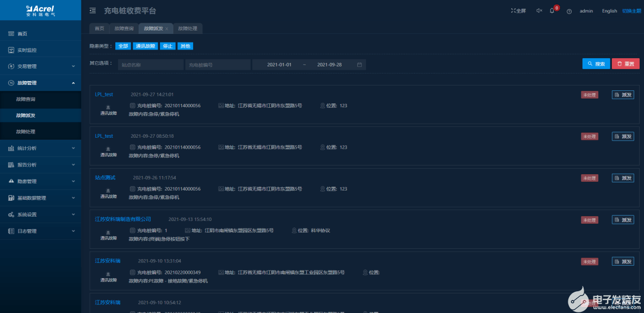This screenshot has height=313, width=644.
Task: Click the 系统设置 gears icon
Action: [x=11, y=214]
